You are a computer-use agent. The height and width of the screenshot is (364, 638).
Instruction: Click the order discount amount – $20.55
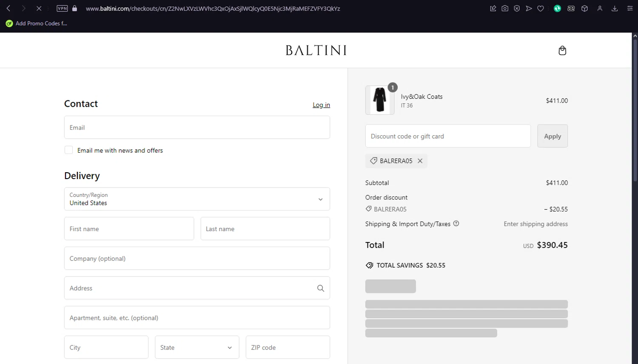(x=556, y=209)
